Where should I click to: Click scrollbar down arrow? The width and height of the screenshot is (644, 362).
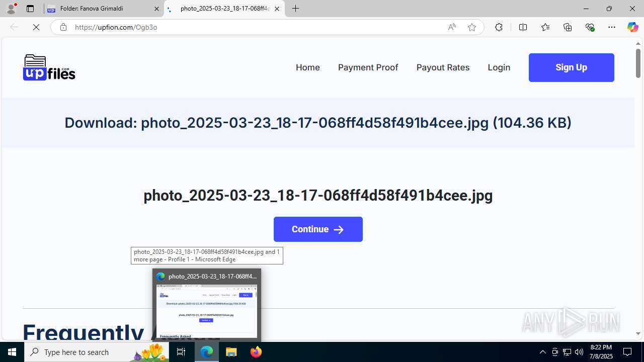[638, 334]
